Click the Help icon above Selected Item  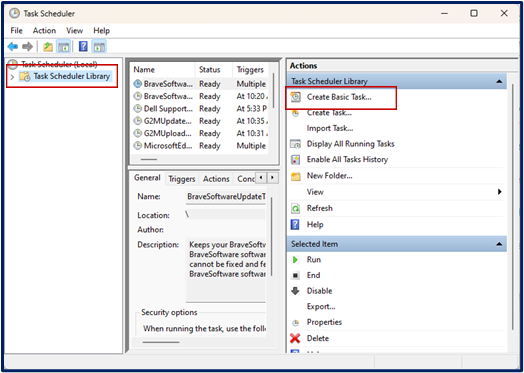tap(295, 225)
